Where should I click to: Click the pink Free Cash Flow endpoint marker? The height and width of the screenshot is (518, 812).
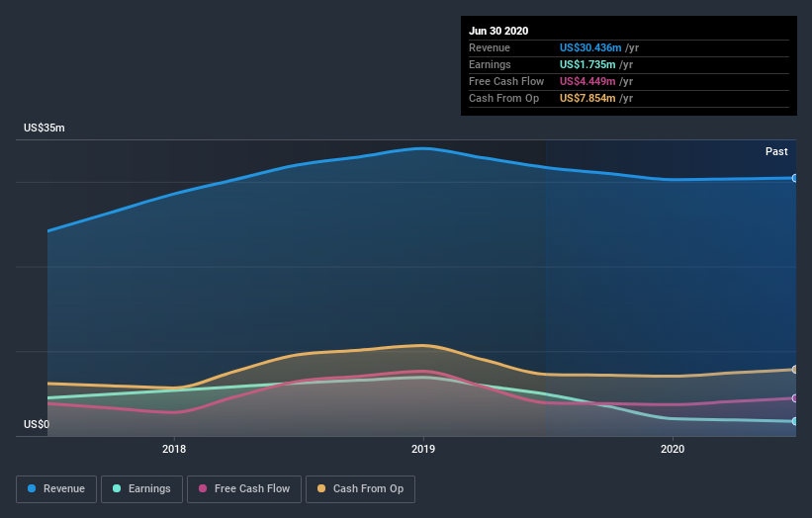click(x=795, y=398)
